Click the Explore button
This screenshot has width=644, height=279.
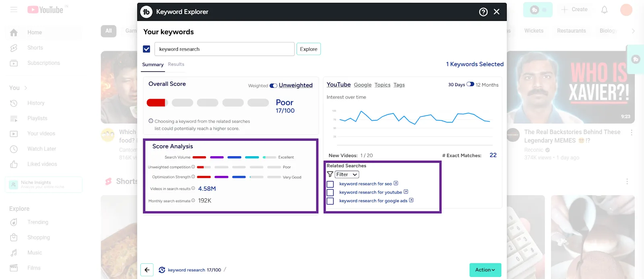[x=309, y=49]
